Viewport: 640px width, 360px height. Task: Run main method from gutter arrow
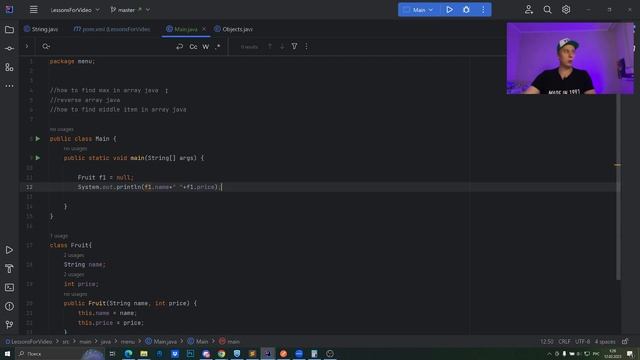[38, 158]
